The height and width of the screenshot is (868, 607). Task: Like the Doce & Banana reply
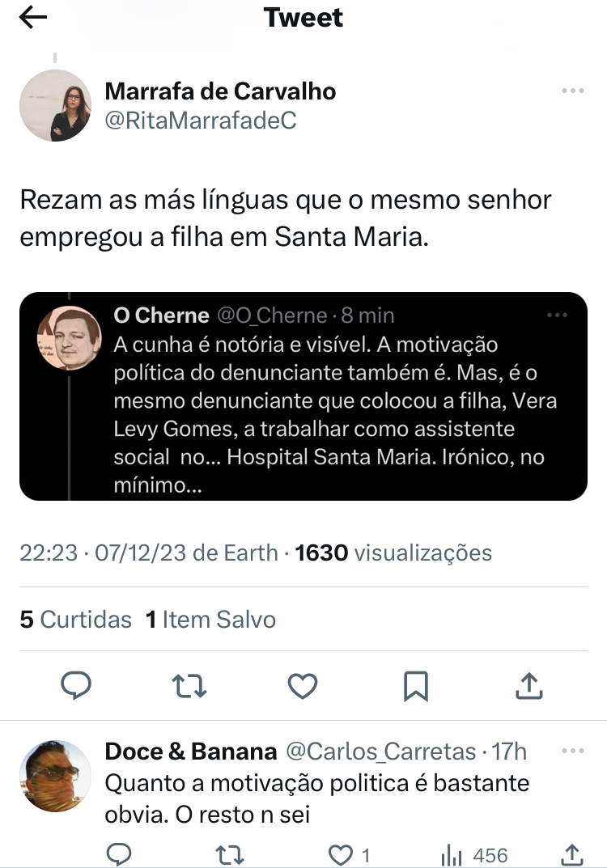click(x=342, y=853)
